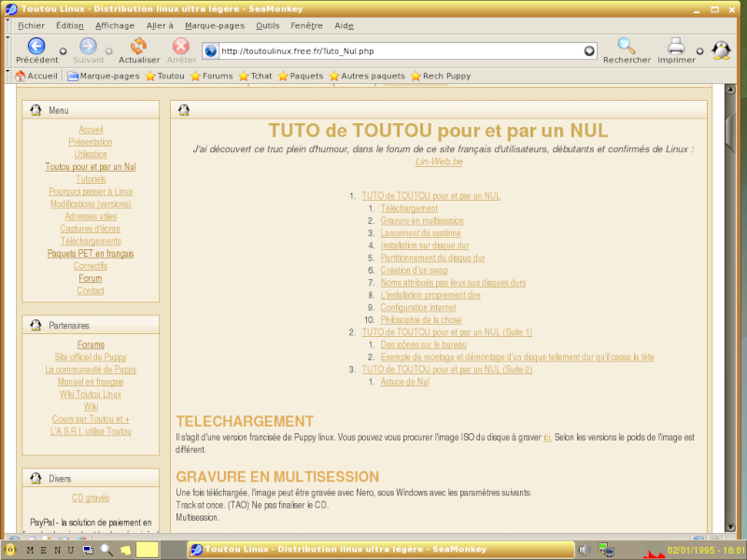Open Des icônes sur le bureau link
Image resolution: width=747 pixels, height=560 pixels.
pyautogui.click(x=424, y=344)
